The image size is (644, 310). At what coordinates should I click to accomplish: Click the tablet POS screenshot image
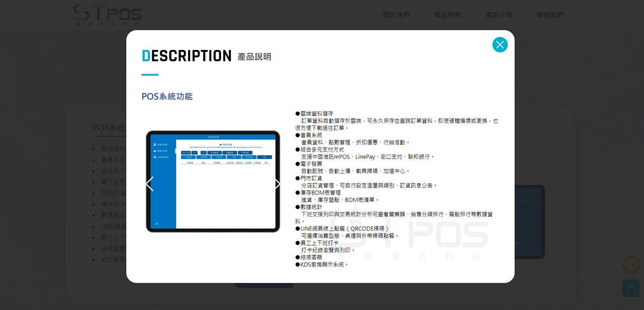point(213,182)
